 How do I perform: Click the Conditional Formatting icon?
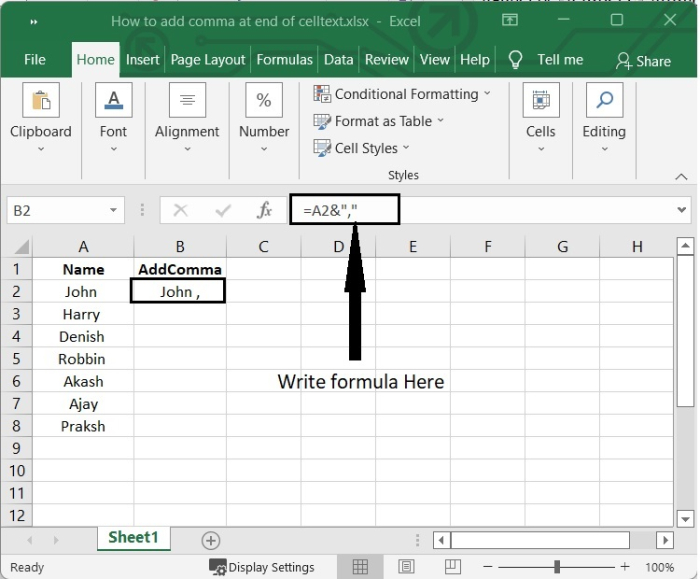point(322,94)
